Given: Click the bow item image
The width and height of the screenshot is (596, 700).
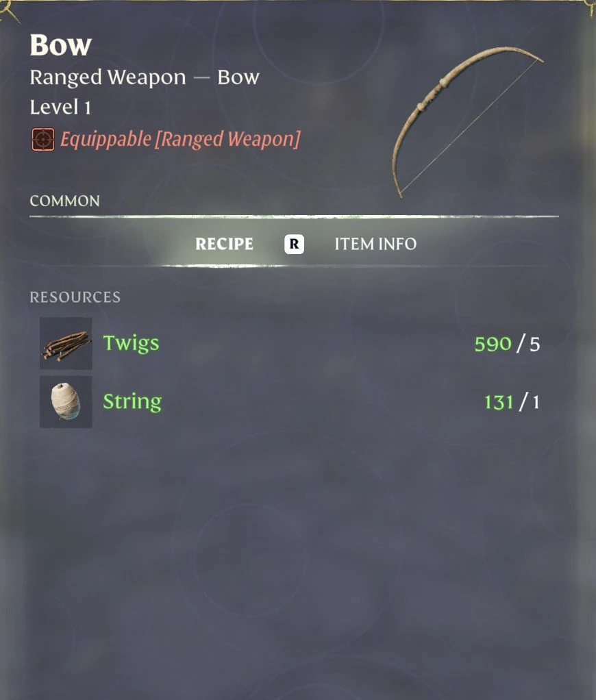Looking at the screenshot, I should 467,122.
